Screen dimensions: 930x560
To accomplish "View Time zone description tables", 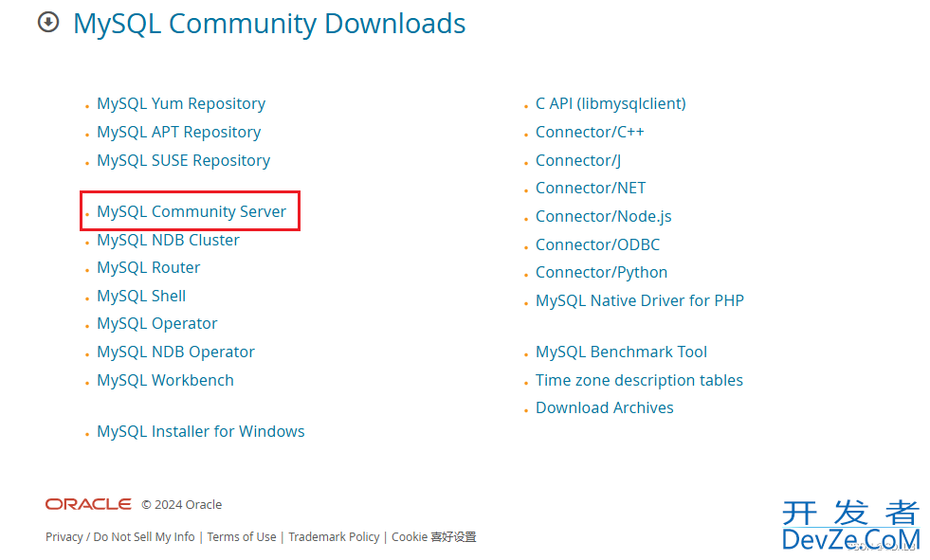I will point(639,380).
